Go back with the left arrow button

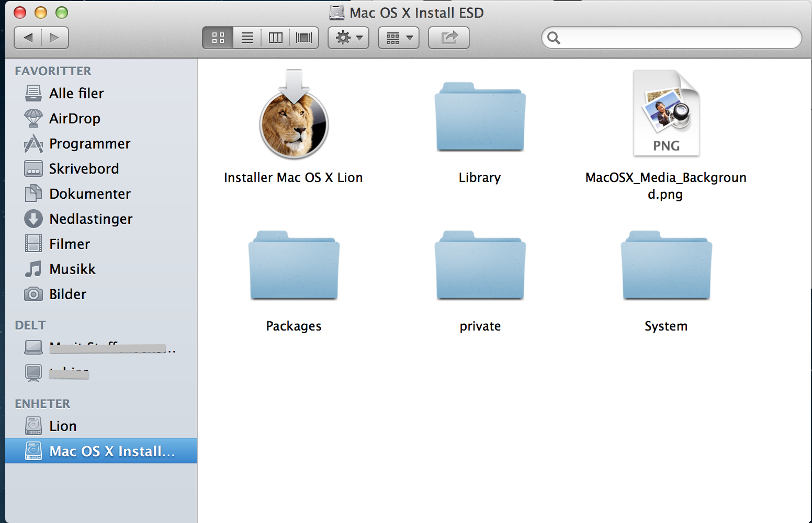pos(28,38)
